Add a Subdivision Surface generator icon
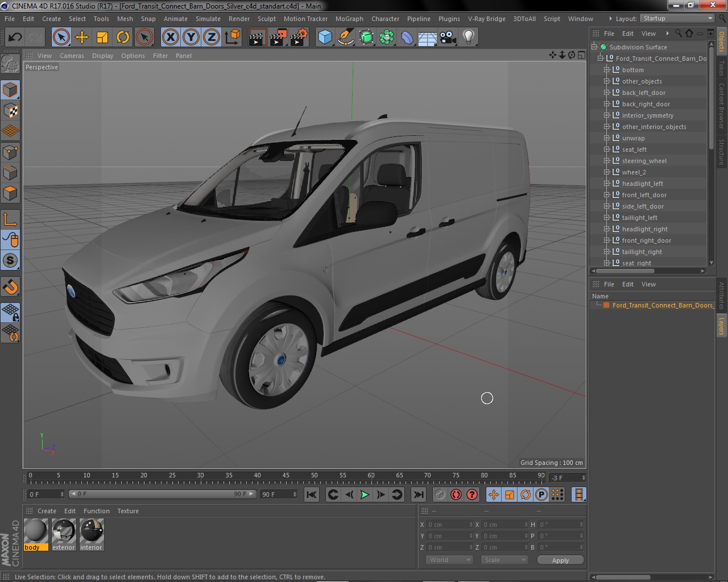 pyautogui.click(x=366, y=38)
